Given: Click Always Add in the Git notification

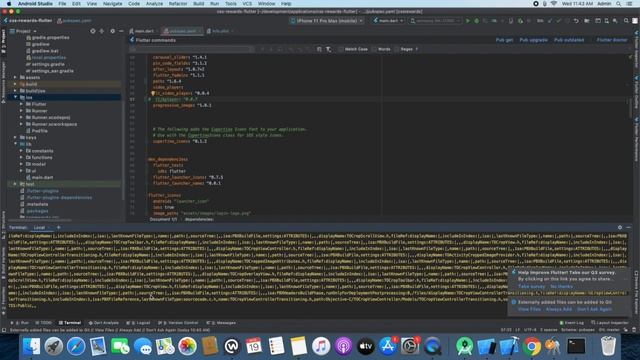Looking at the screenshot, I should (x=559, y=309).
